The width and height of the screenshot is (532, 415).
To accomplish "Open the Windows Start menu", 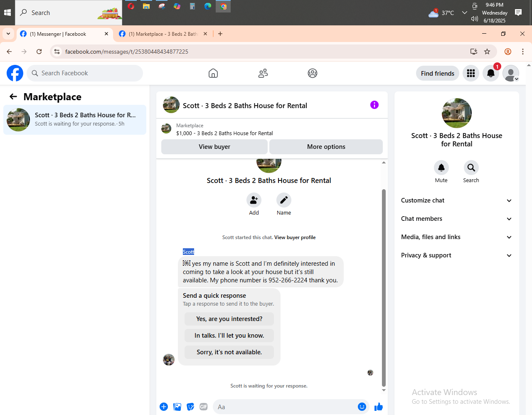I will click(x=7, y=12).
